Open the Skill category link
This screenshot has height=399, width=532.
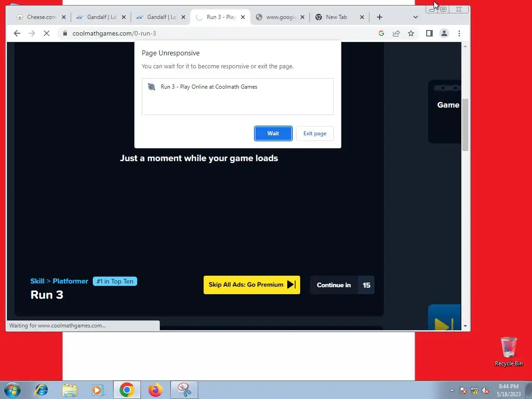coord(37,281)
